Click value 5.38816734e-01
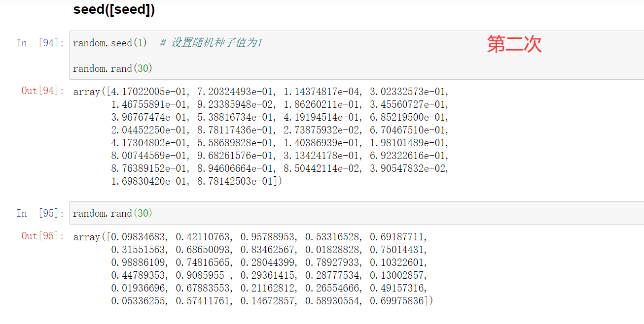644x324 pixels. coord(235,117)
